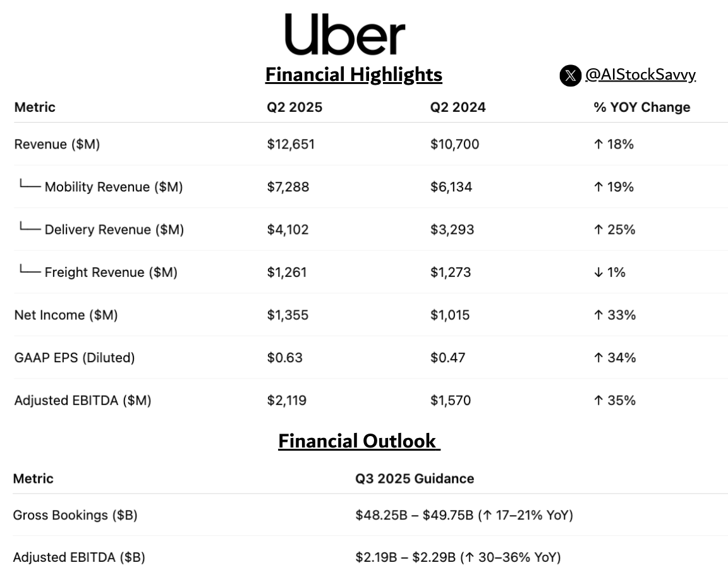
Task: Click the tree branch before Freight Revenue
Action: pyautogui.click(x=30, y=269)
